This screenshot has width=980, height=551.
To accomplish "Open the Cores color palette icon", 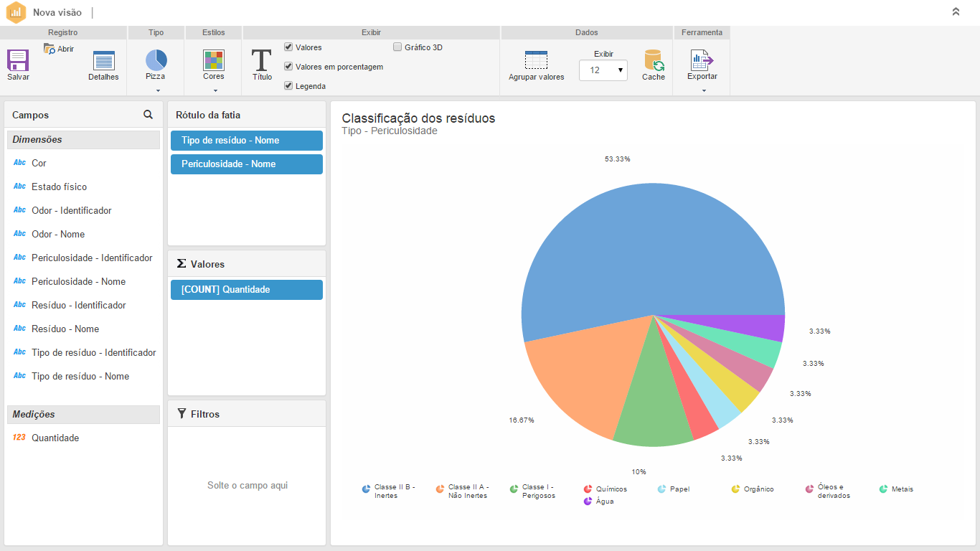I will click(214, 60).
